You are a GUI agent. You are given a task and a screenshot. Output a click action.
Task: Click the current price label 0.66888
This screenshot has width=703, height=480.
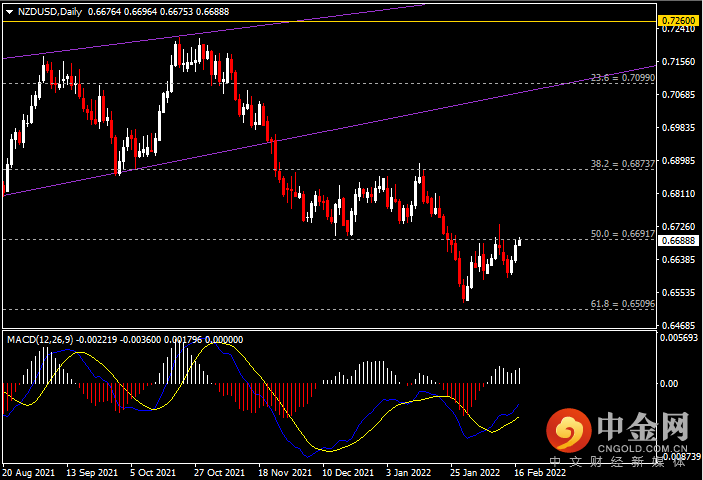678,241
